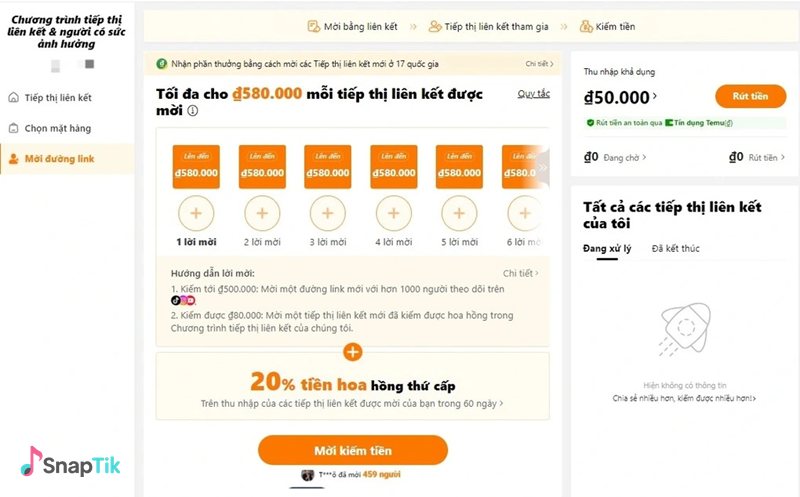800x497 pixels.
Task: Open "Mời đường link" in the sidebar
Action: [60, 159]
